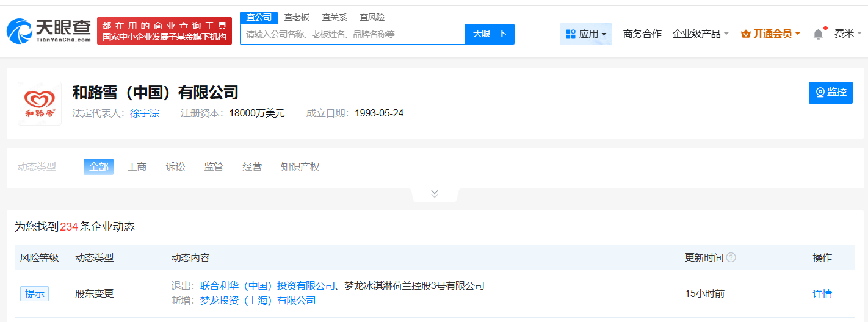Filter dynamics by 知识产权
The height and width of the screenshot is (322, 868).
pyautogui.click(x=300, y=166)
